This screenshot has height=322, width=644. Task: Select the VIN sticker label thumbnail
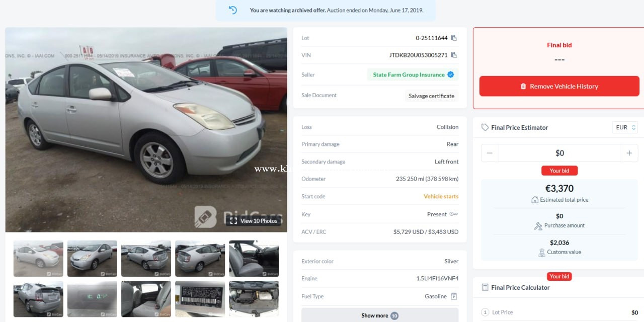(x=200, y=299)
